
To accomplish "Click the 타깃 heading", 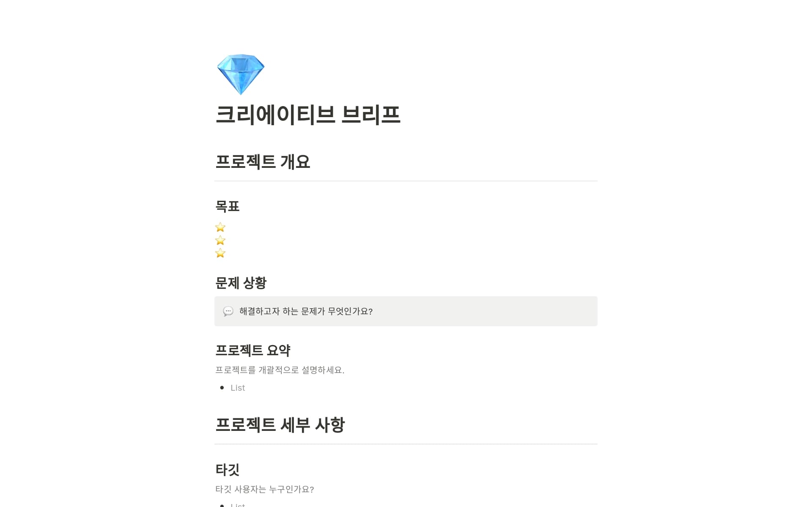I will pos(228,470).
